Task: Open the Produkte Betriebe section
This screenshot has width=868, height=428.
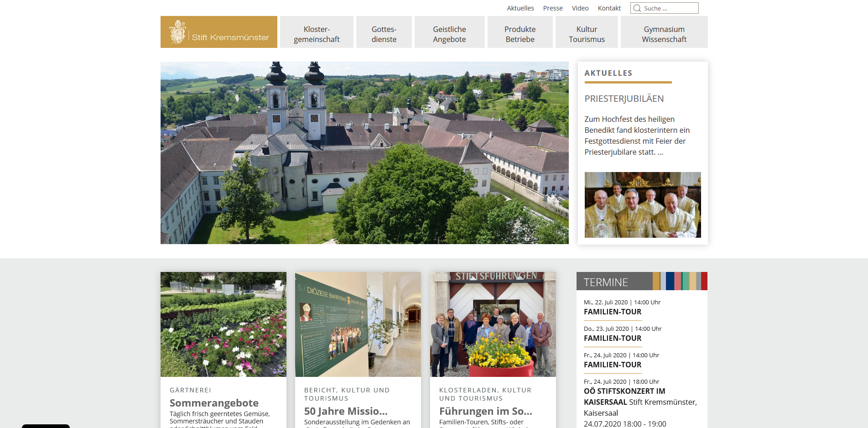Action: click(x=520, y=34)
